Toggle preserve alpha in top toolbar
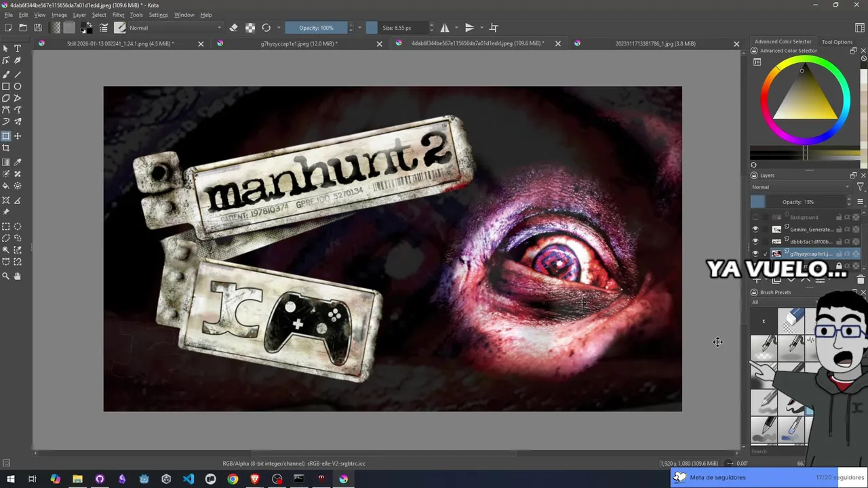 pyautogui.click(x=250, y=28)
